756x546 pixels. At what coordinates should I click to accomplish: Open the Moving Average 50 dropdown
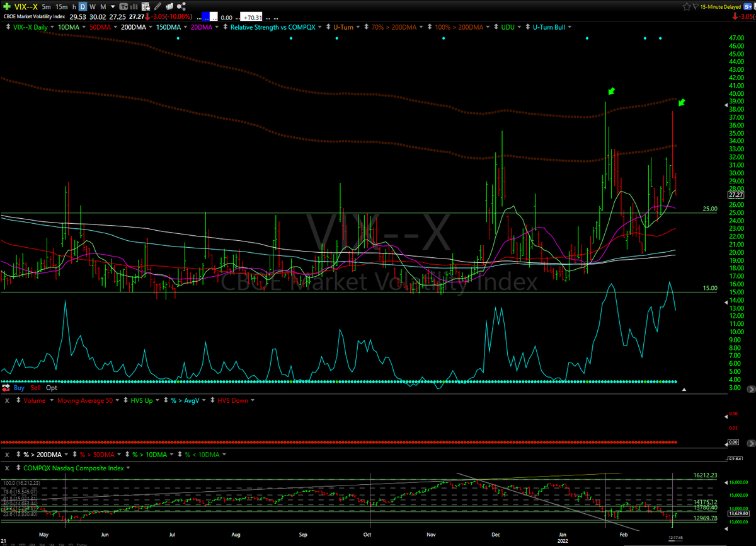click(x=117, y=400)
